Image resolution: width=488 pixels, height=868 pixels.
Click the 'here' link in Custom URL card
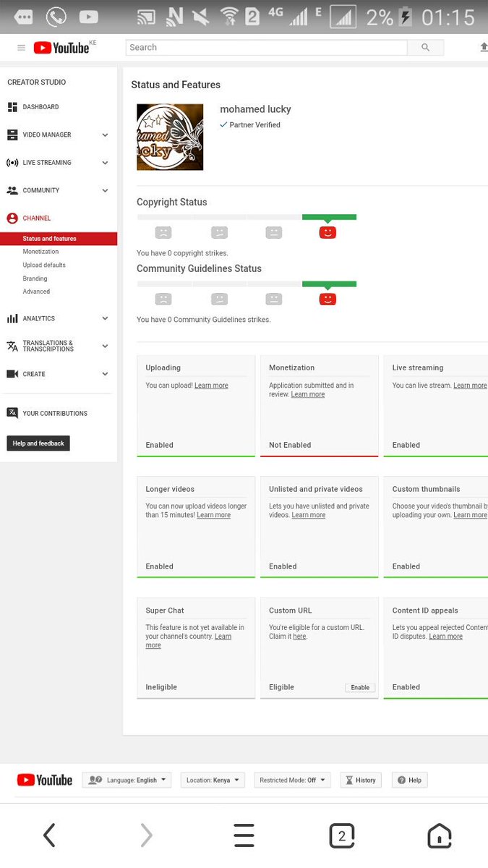coord(299,637)
